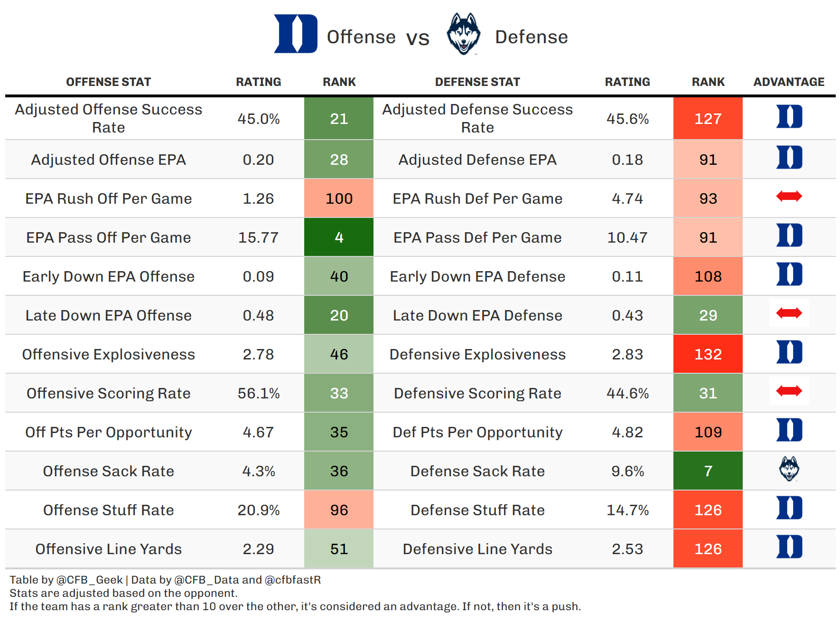Click the EPA Pass Off Per Game label
The width and height of the screenshot is (840, 623).
tap(108, 237)
